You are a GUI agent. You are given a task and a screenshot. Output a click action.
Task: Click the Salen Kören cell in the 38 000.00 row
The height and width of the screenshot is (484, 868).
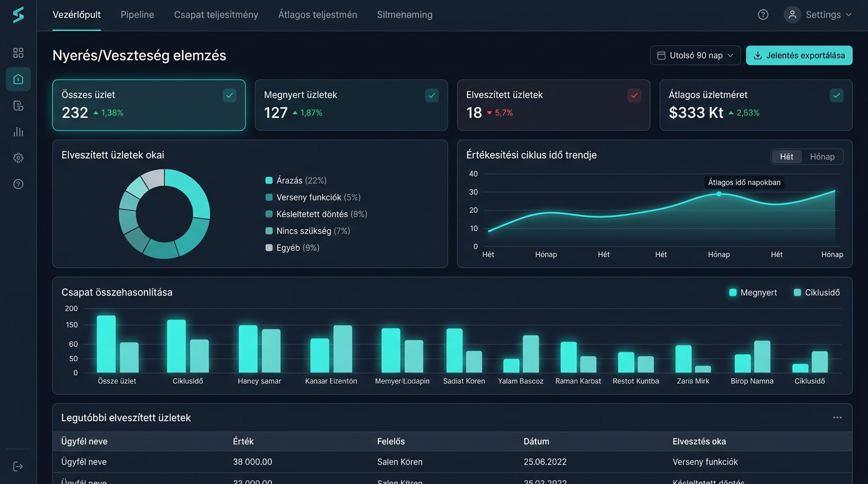pyautogui.click(x=400, y=462)
